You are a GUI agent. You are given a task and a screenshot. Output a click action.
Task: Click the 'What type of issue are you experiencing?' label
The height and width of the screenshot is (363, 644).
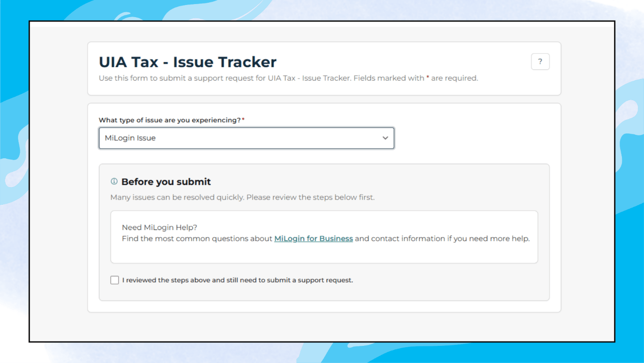click(172, 120)
